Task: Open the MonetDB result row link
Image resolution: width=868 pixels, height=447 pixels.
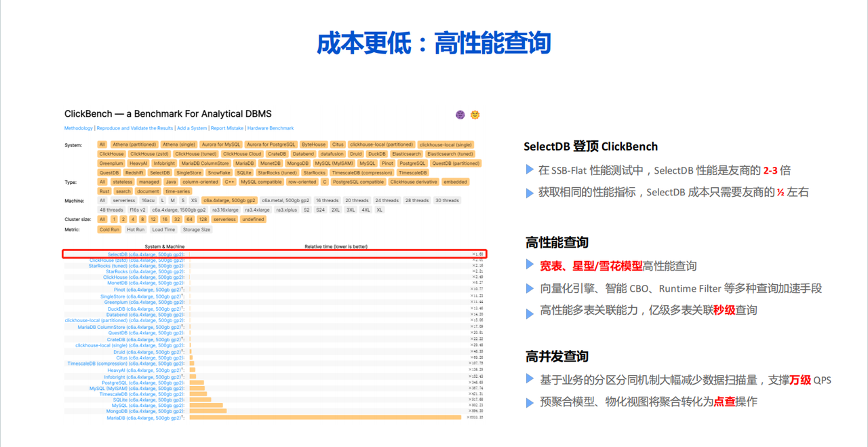Action: [x=145, y=283]
